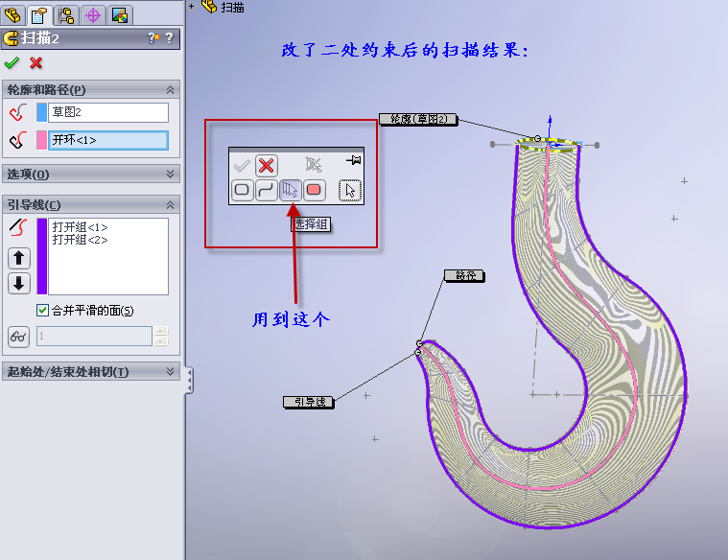The height and width of the screenshot is (560, 728).
Task: Collapse the 引导线(C) section
Action: click(170, 204)
